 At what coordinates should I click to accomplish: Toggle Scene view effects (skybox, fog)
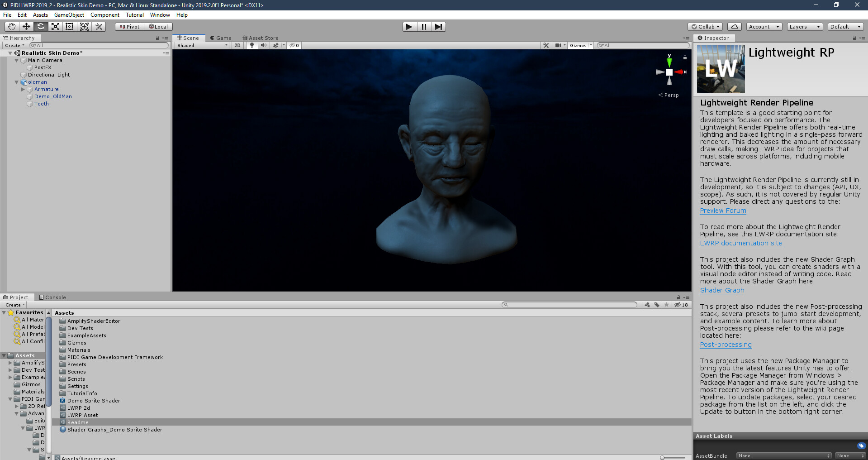pos(275,45)
